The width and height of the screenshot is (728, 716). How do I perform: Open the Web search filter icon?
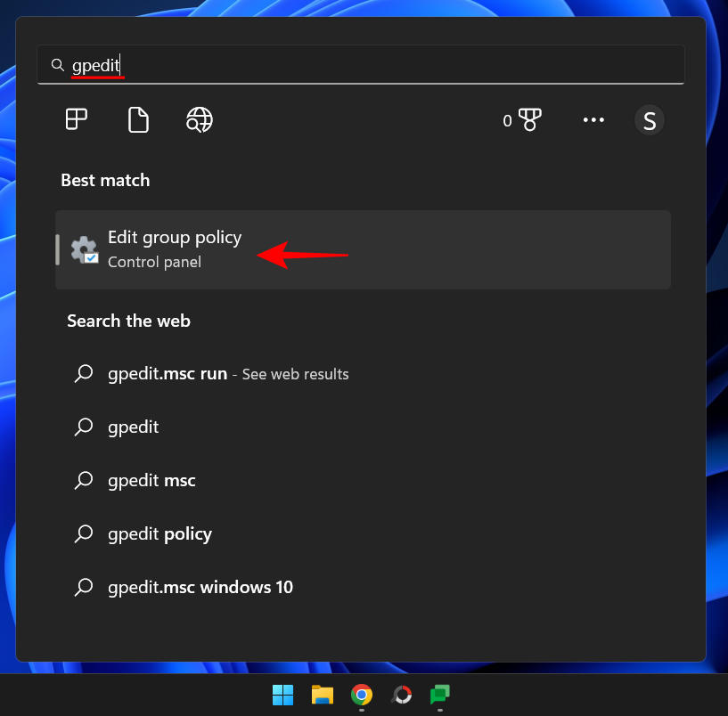pyautogui.click(x=199, y=119)
